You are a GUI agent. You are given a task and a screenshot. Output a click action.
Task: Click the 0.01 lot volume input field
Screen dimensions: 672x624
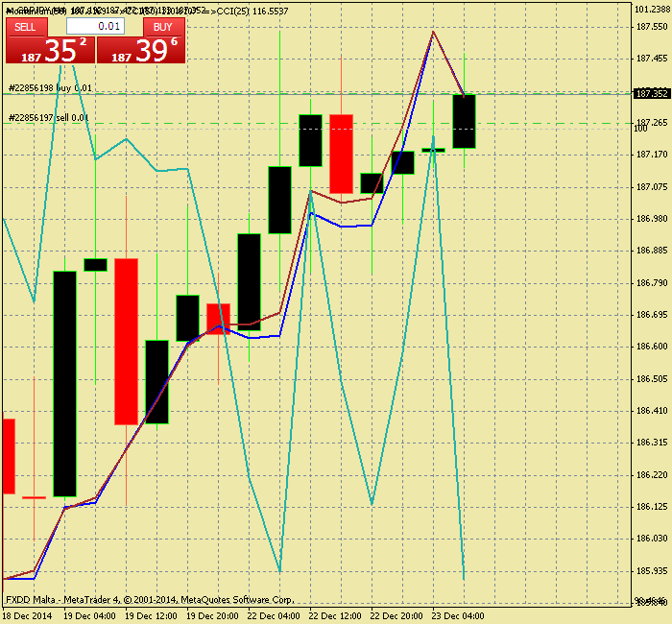point(95,27)
